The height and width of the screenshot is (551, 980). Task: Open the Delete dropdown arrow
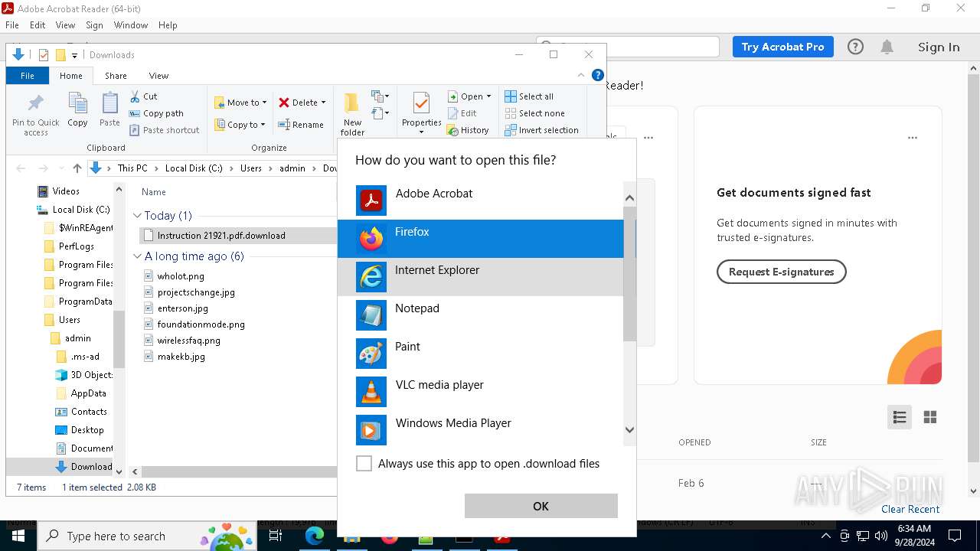click(x=323, y=103)
